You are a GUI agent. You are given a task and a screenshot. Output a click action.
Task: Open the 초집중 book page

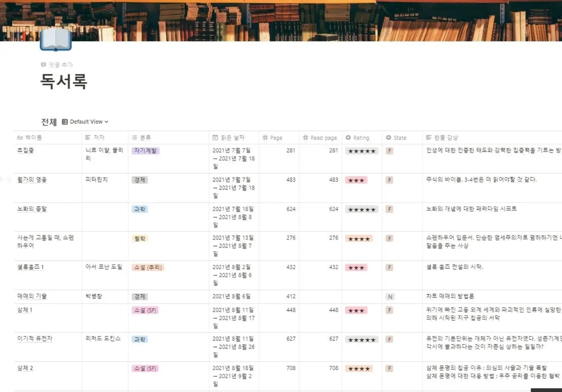pos(25,151)
